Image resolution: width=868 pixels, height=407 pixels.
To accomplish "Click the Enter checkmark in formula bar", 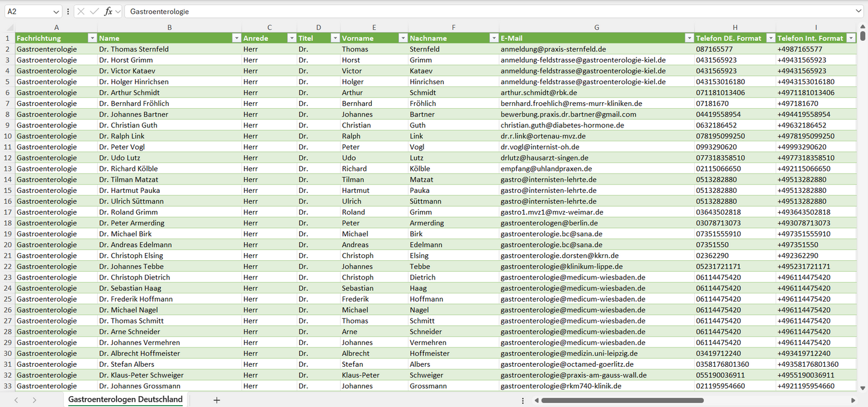I will pos(94,11).
